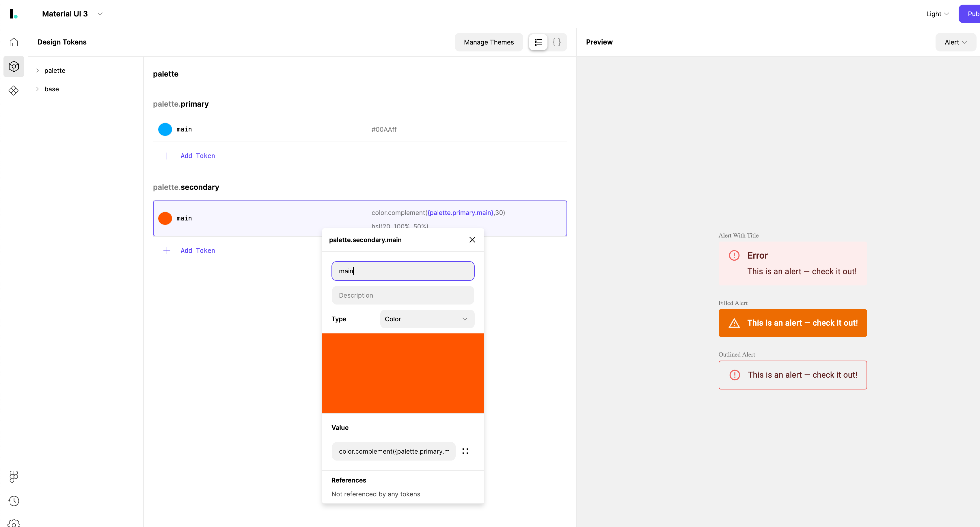Expand the base tree item
This screenshot has height=527, width=980.
[37, 89]
